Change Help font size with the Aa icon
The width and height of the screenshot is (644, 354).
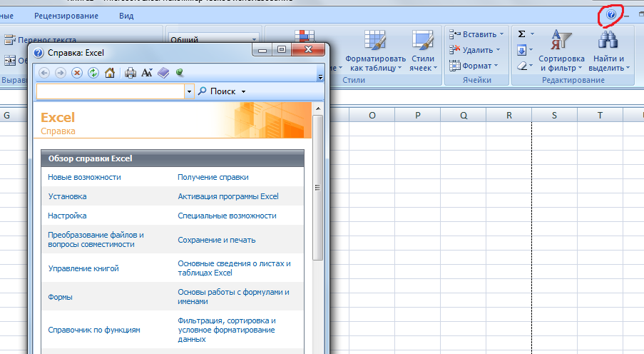click(x=147, y=74)
